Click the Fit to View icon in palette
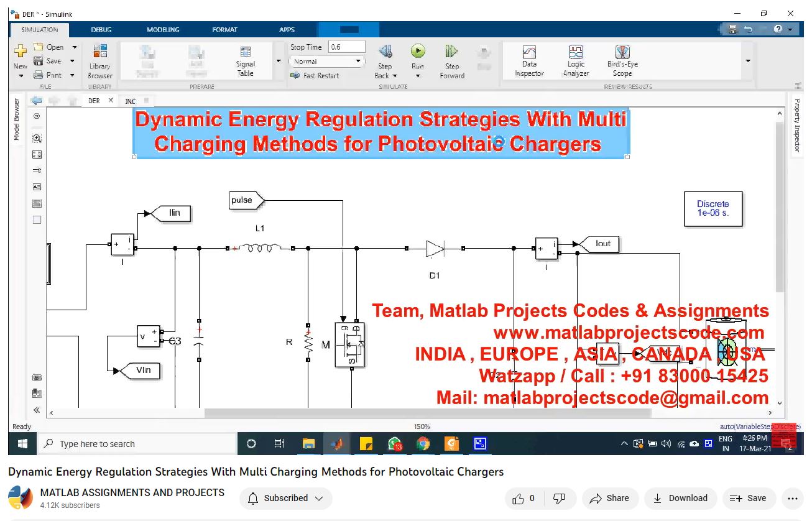The height and width of the screenshot is (521, 812). tap(37, 155)
